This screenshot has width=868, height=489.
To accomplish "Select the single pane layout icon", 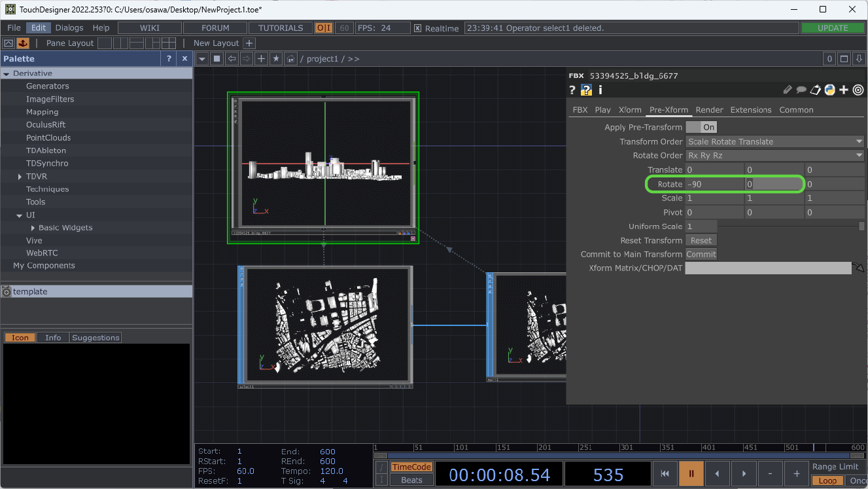I will pos(105,43).
